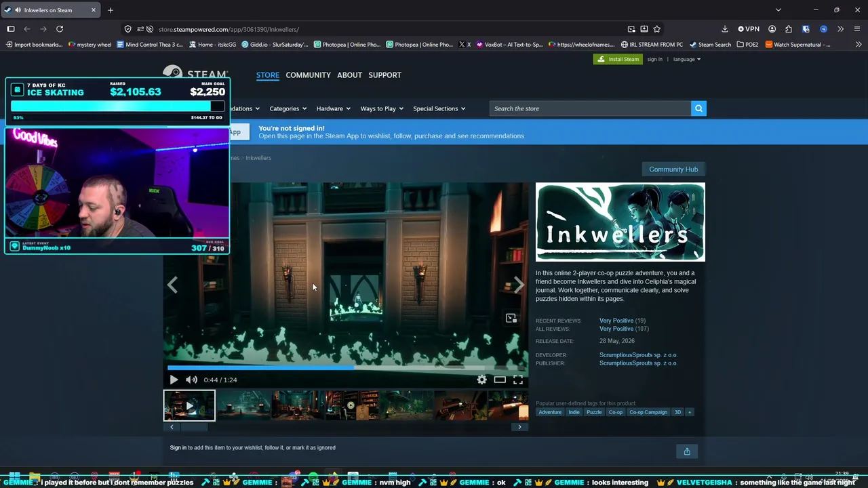
Task: Open the ABOUT page
Action: 349,75
